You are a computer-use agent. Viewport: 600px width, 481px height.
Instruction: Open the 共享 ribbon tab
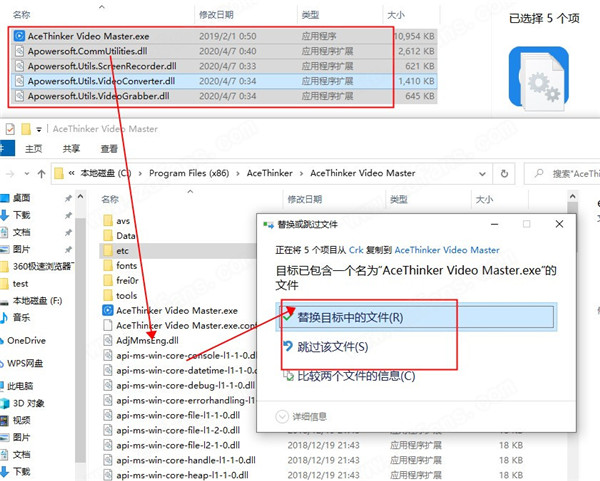71,148
